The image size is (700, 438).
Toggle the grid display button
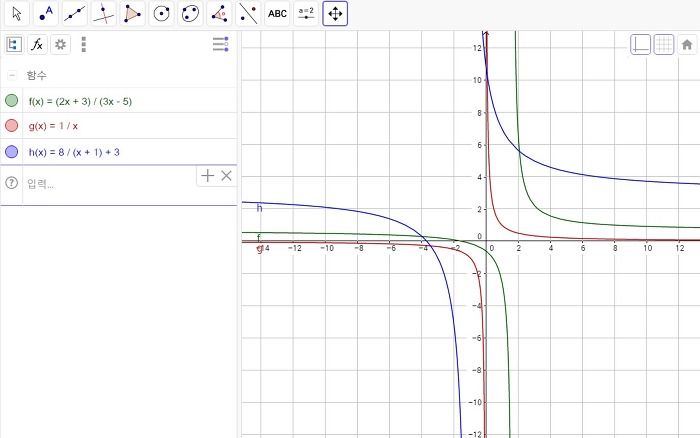[663, 44]
